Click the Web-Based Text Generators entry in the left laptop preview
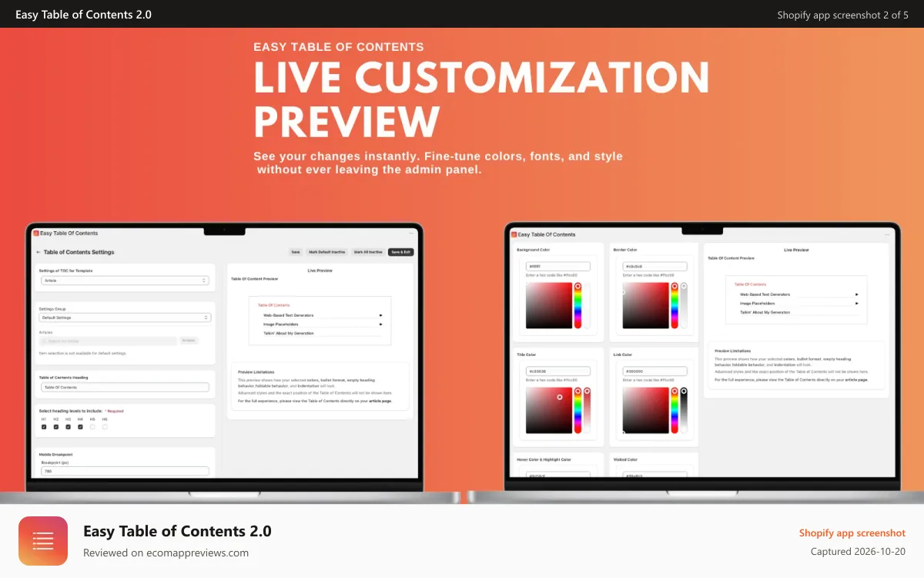This screenshot has height=578, width=924. click(288, 315)
